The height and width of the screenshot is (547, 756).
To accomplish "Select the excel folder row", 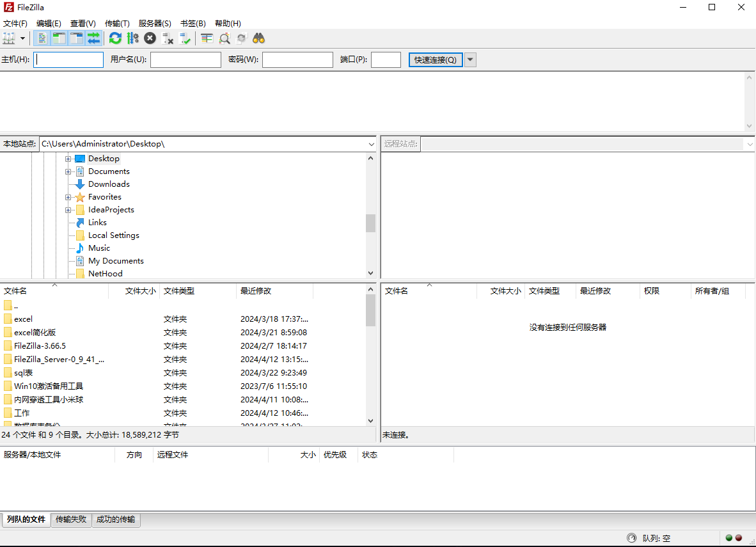I will (183, 319).
